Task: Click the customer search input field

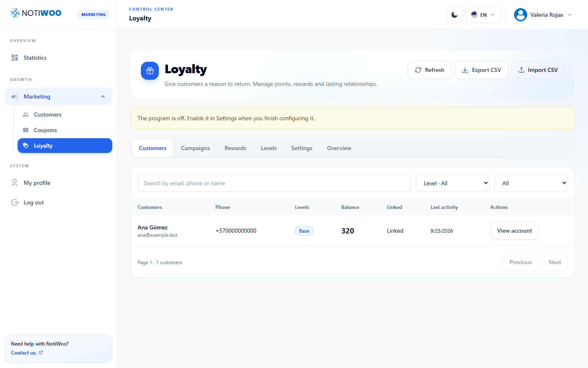Action: click(274, 183)
